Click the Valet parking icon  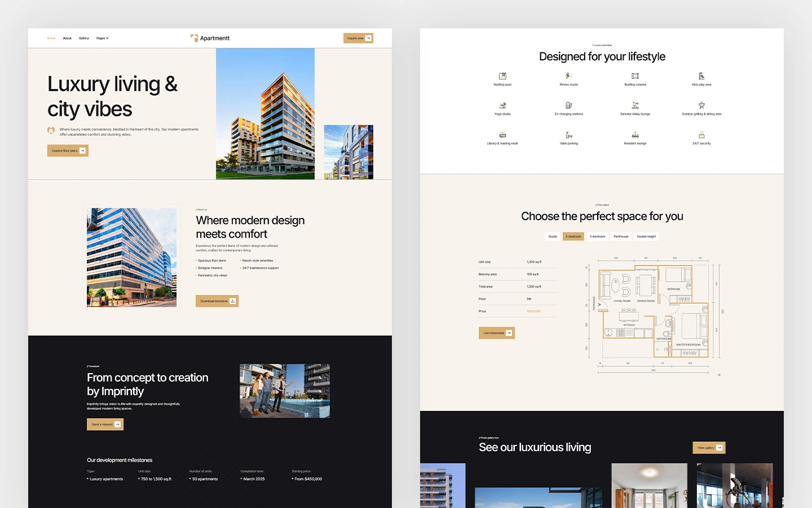click(x=568, y=135)
